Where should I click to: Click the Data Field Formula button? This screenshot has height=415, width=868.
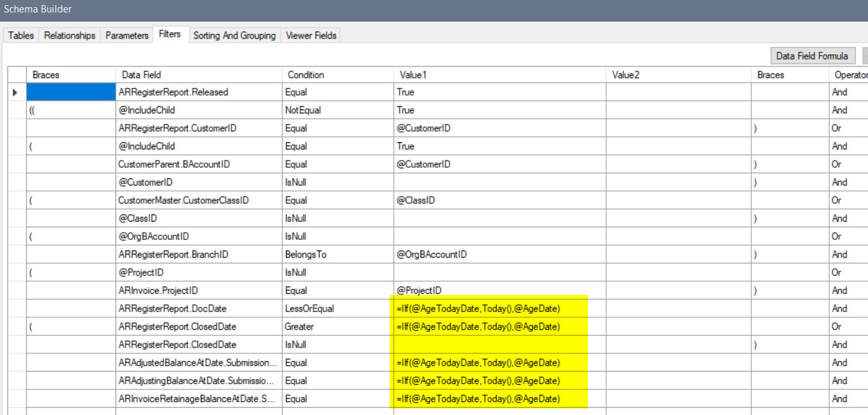pos(813,56)
